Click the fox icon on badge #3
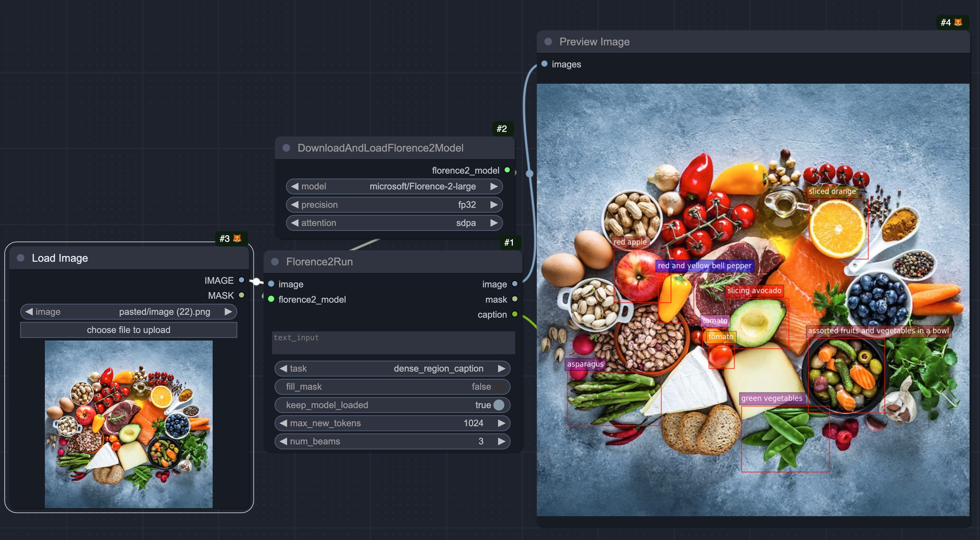980x540 pixels. click(237, 238)
